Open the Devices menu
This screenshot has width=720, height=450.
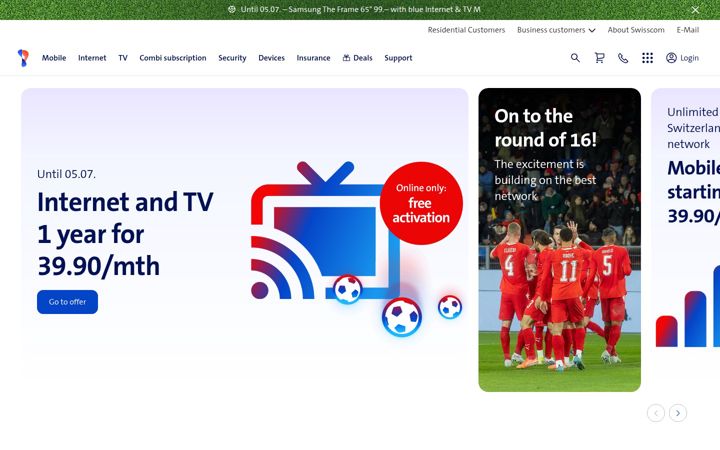[x=271, y=58]
